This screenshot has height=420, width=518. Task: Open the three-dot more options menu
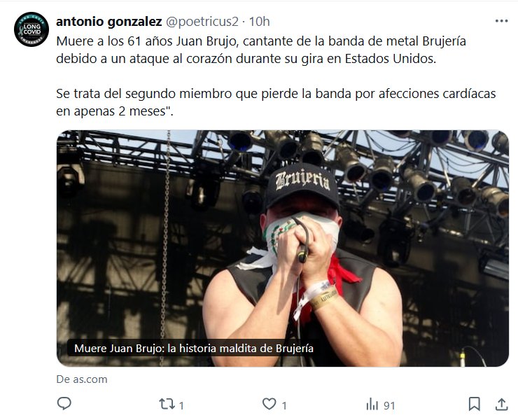pyautogui.click(x=501, y=21)
